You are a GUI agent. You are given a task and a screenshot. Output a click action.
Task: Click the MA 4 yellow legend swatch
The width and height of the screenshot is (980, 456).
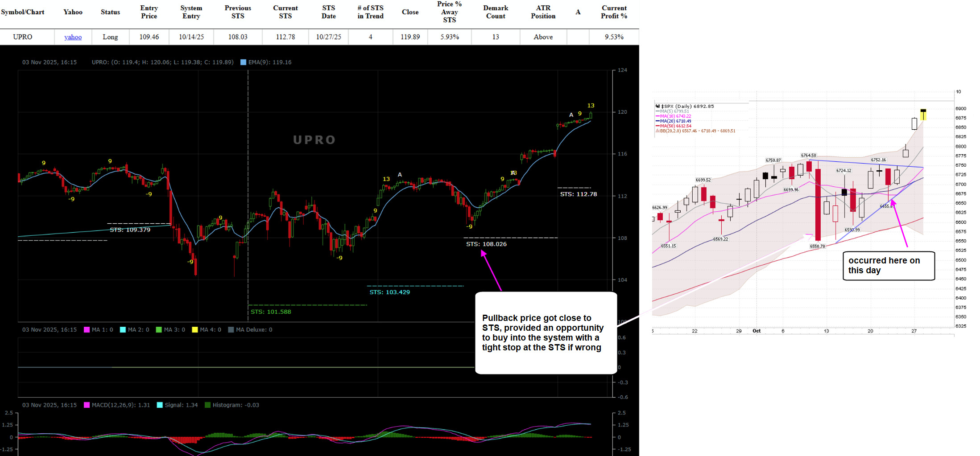pyautogui.click(x=195, y=330)
